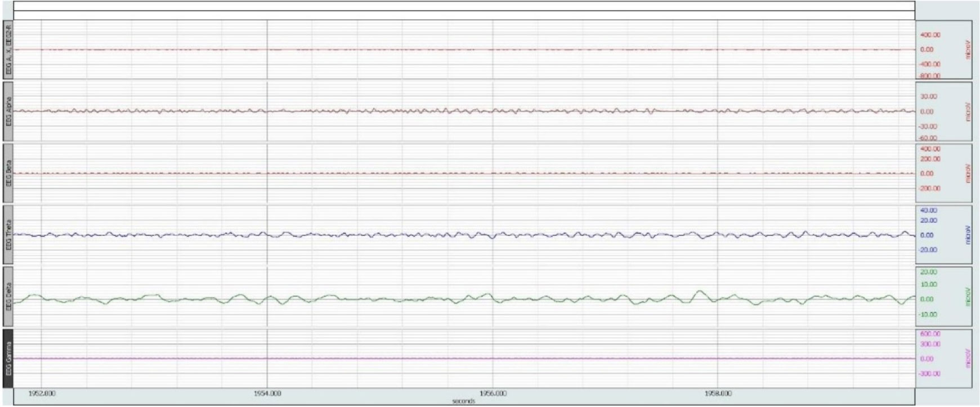Click the 1954.000 time axis label
The width and height of the screenshot is (980, 407).
[x=267, y=393]
